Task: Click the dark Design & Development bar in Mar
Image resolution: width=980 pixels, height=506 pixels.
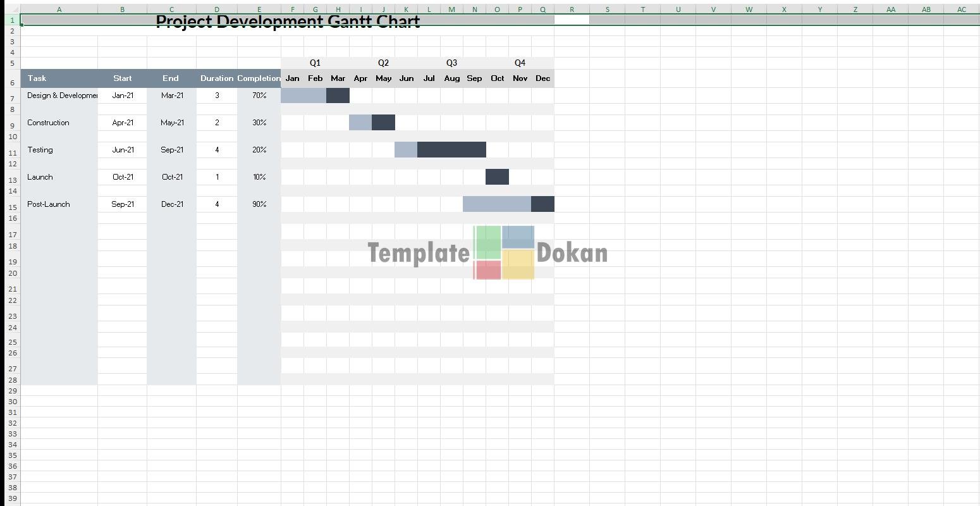Action: click(x=338, y=96)
